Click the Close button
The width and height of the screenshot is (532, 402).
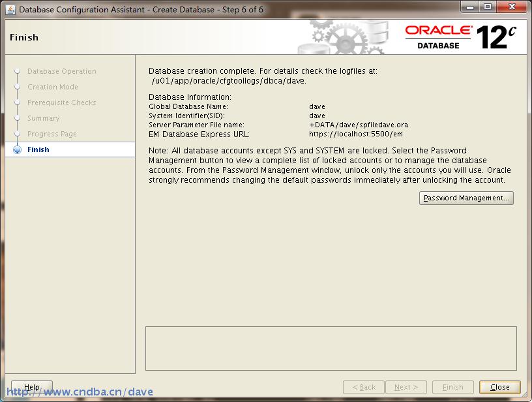coord(500,387)
